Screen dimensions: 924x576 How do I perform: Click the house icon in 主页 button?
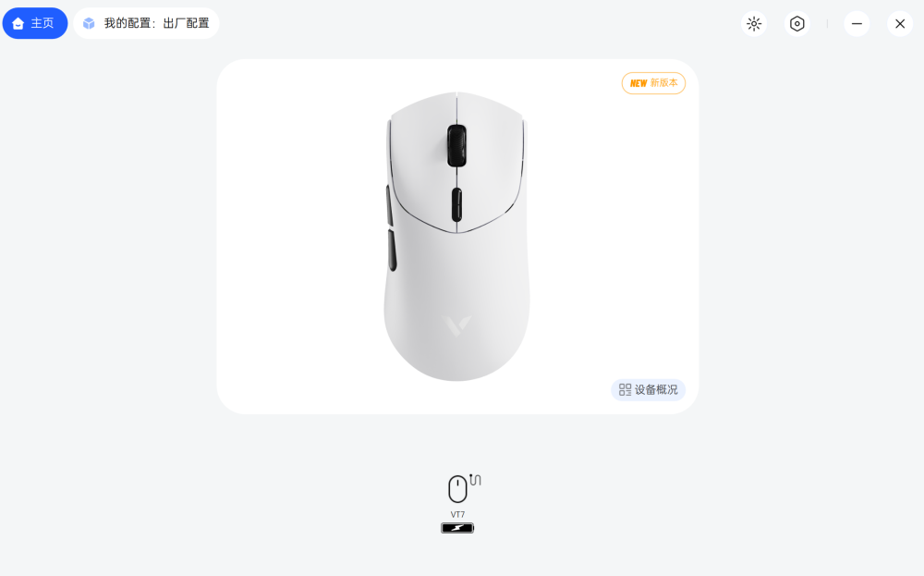[18, 24]
